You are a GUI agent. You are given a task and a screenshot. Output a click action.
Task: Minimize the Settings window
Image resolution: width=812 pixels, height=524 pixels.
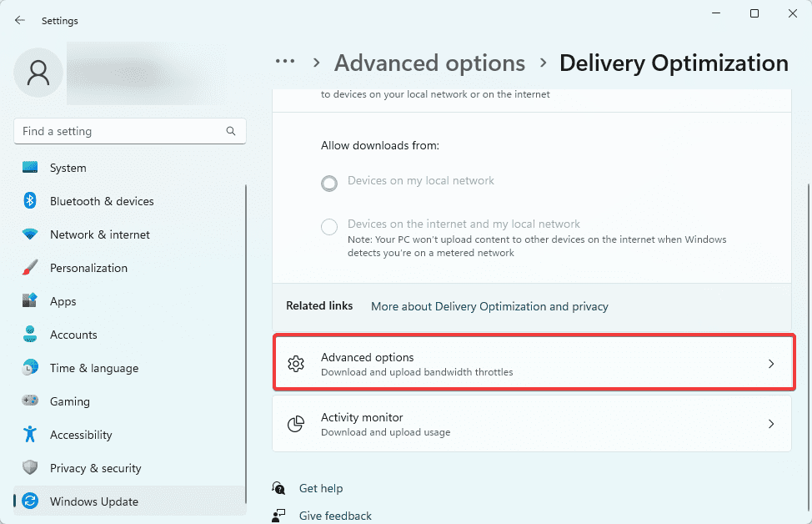pyautogui.click(x=716, y=13)
